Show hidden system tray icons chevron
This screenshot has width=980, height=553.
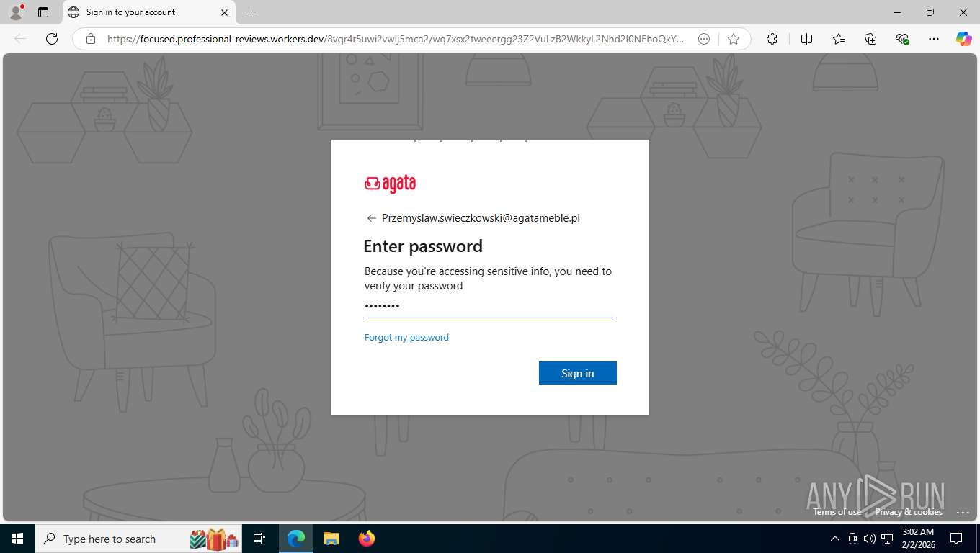click(835, 539)
